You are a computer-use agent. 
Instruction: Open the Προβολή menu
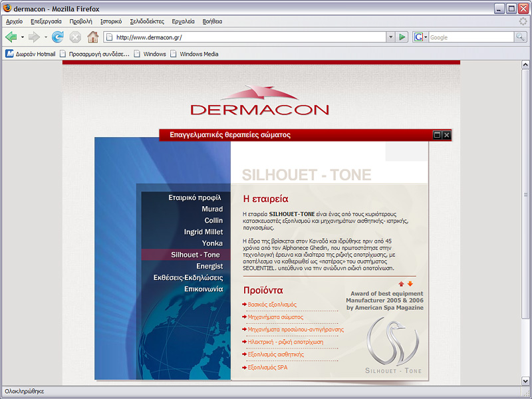80,21
